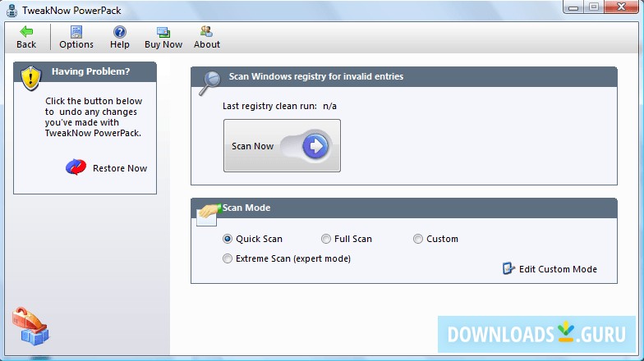Click the blue arrow on Scan Now

pos(315,146)
